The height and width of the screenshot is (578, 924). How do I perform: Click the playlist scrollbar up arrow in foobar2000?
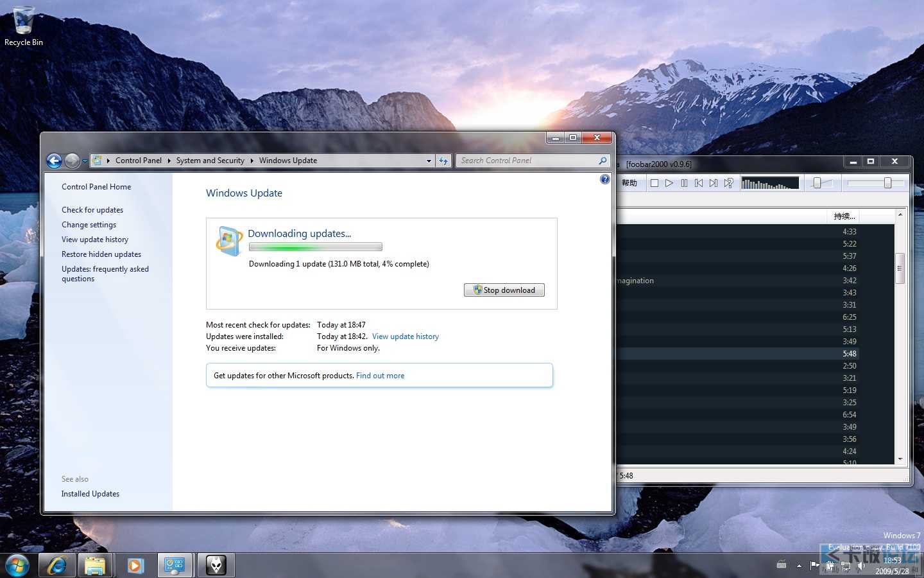click(x=900, y=215)
